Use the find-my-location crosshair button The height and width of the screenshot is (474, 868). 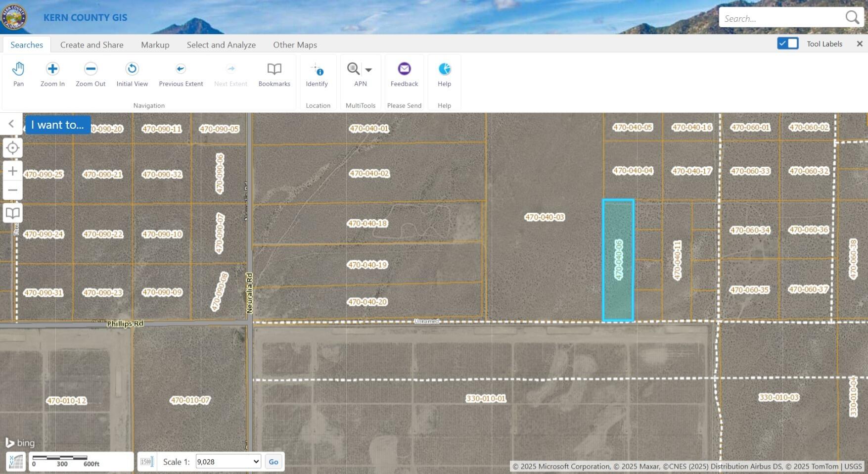click(x=12, y=147)
